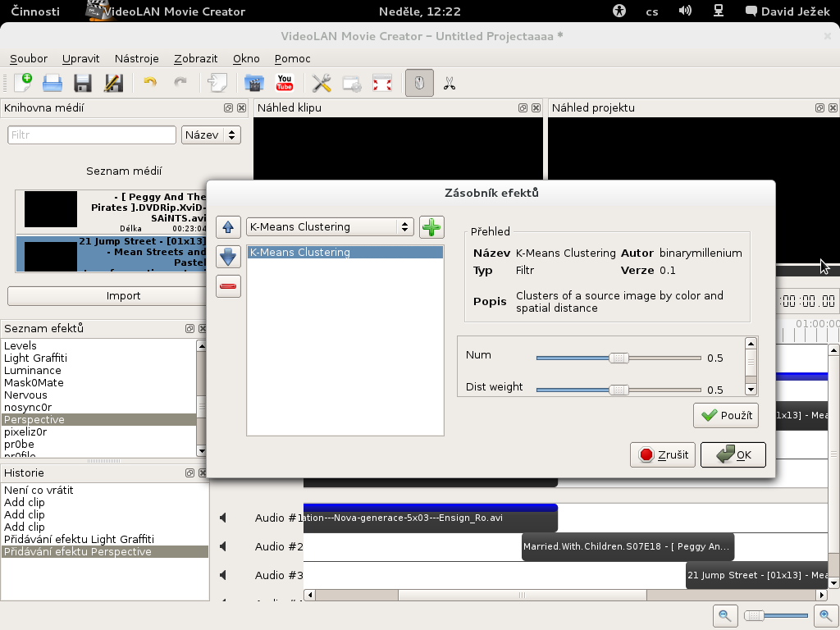Open the Název sort dropdown

(x=211, y=135)
